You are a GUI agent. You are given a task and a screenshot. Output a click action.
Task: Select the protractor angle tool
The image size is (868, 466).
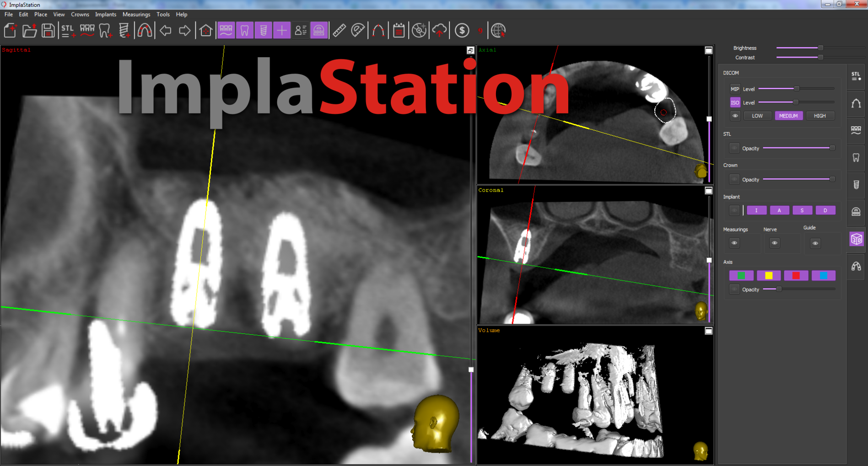[358, 31]
